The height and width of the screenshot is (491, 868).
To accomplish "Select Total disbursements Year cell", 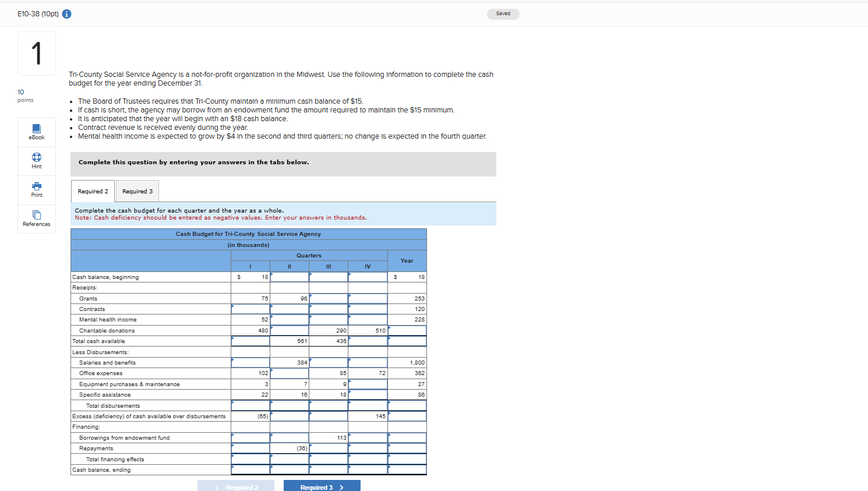I will pyautogui.click(x=407, y=406).
